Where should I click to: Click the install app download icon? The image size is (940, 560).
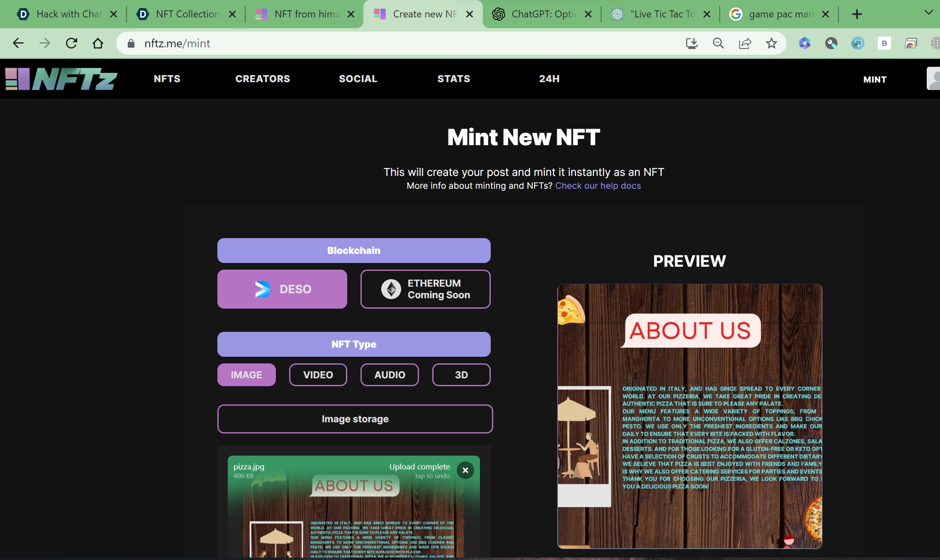pos(692,43)
